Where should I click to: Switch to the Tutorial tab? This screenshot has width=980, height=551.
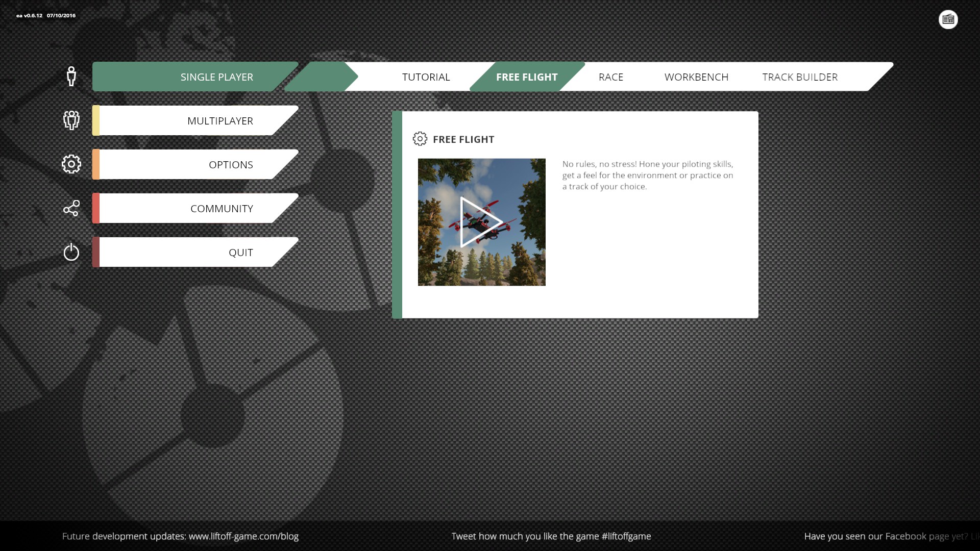click(x=426, y=77)
